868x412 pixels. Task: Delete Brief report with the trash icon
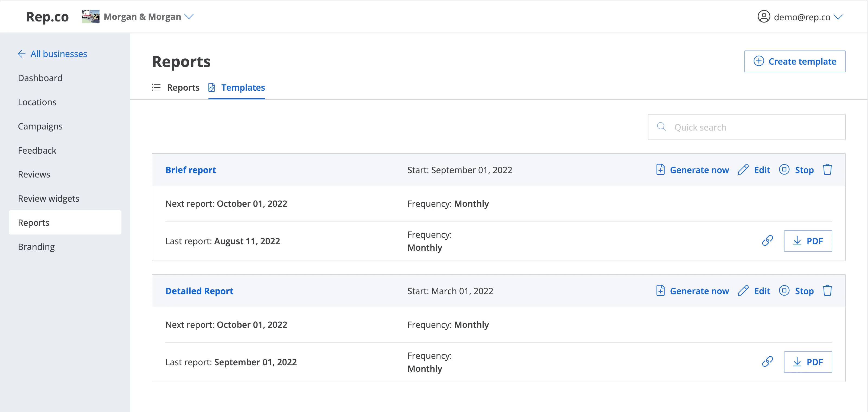(x=827, y=169)
